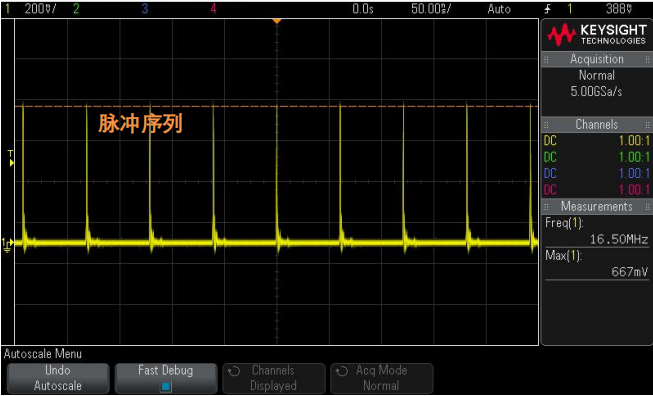The height and width of the screenshot is (396, 653).
Task: Click the 5.00GSa/s sample rate text
Action: click(596, 92)
